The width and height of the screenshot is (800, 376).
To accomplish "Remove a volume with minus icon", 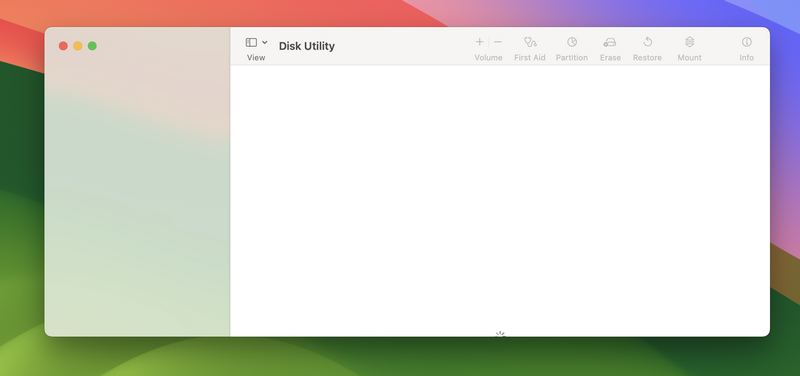I will coord(498,42).
